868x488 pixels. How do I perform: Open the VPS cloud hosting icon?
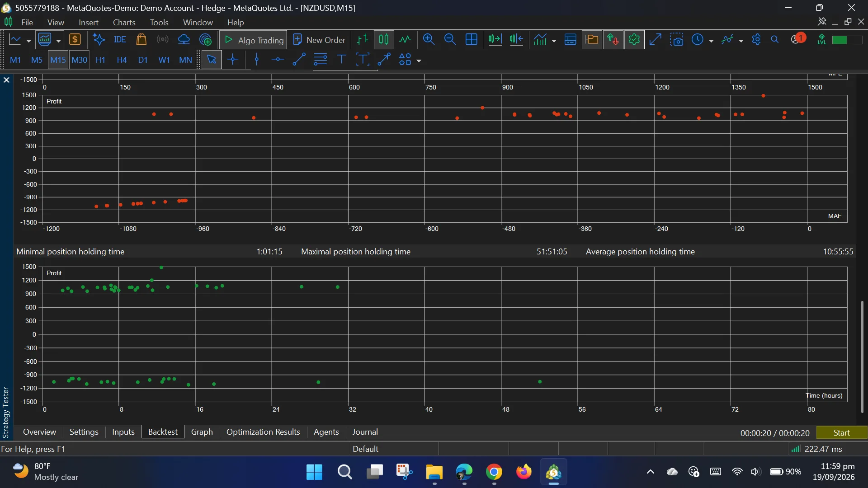point(184,40)
